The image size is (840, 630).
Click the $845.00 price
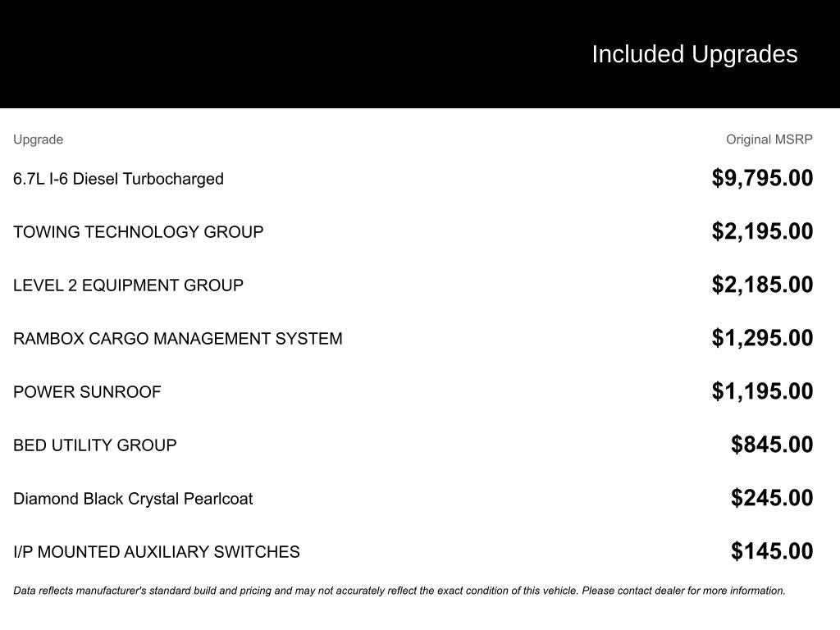[772, 445]
